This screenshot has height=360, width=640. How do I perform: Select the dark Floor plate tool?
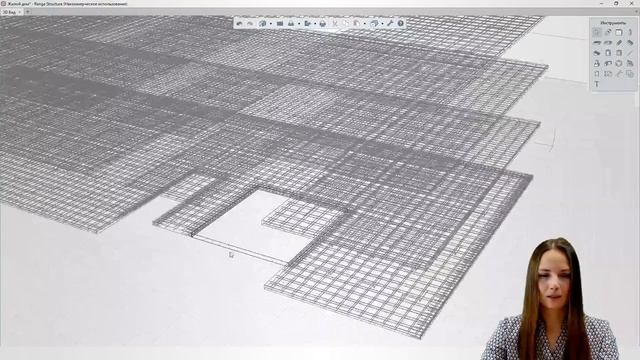click(597, 53)
